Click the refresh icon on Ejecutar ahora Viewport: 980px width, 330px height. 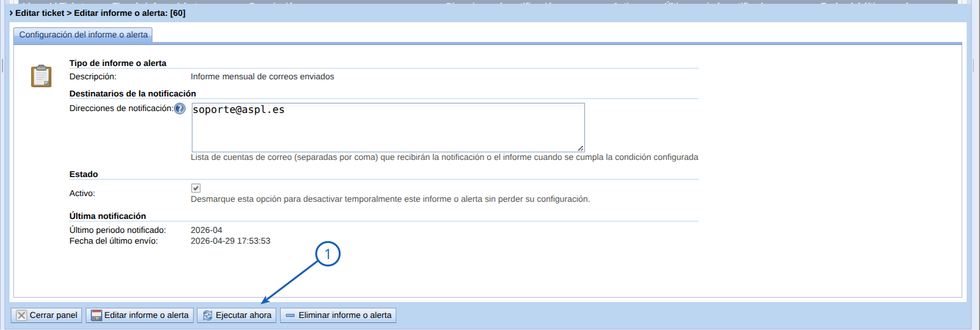[x=208, y=315]
